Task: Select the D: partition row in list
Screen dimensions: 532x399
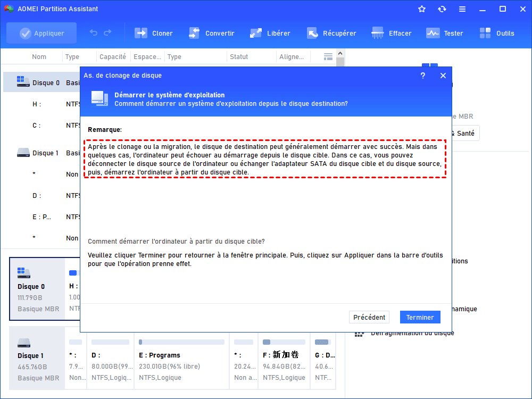Action: click(41, 196)
